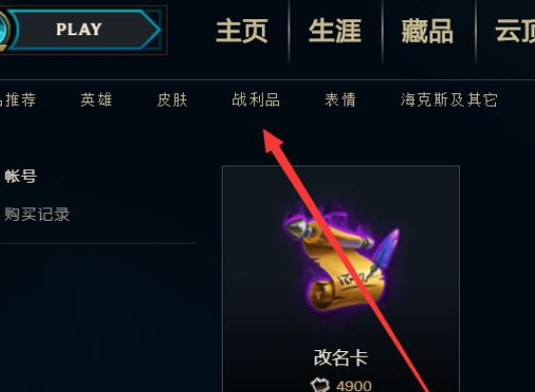The width and height of the screenshot is (535, 392).
Task: Click the silver scroll cap on the 改名卡 artwork
Action: click(297, 227)
